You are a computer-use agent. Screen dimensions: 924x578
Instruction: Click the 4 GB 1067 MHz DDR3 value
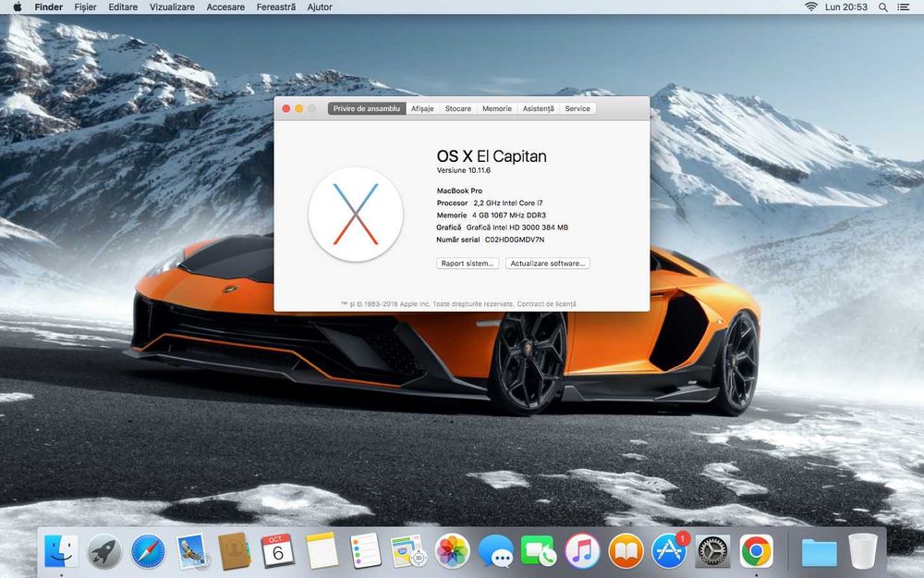tap(508, 215)
